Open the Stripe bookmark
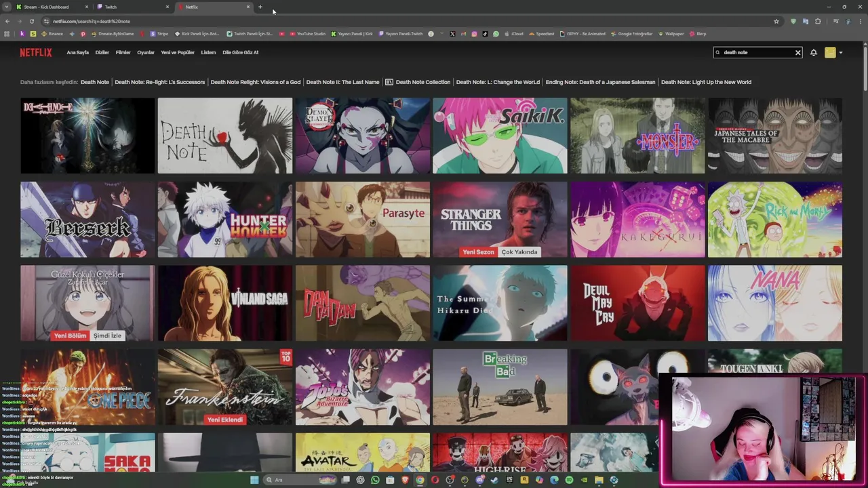The image size is (868, 488). 160,34
